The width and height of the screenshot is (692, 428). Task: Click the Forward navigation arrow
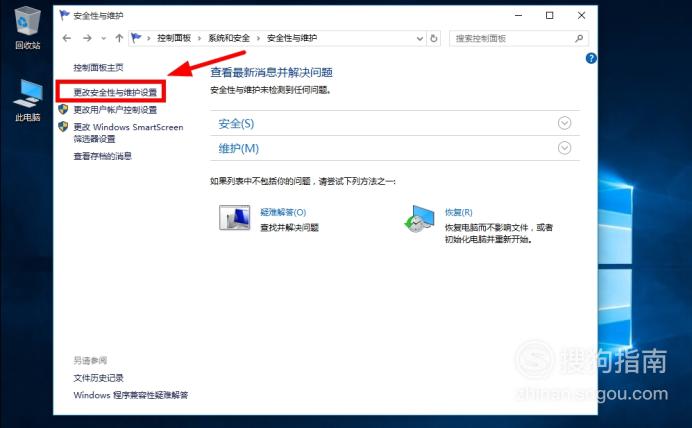pyautogui.click(x=87, y=38)
